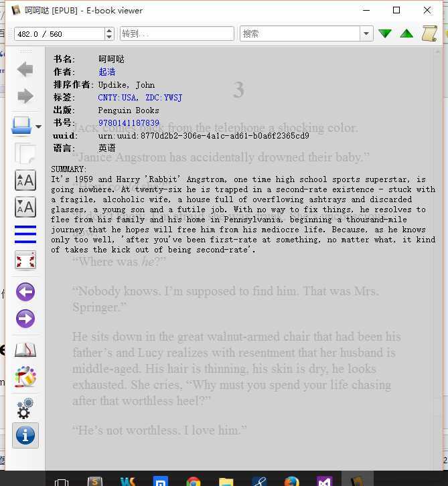Image resolution: width=448 pixels, height=486 pixels.
Task: Click the book title text 呵呵哒
Action: coord(112,59)
